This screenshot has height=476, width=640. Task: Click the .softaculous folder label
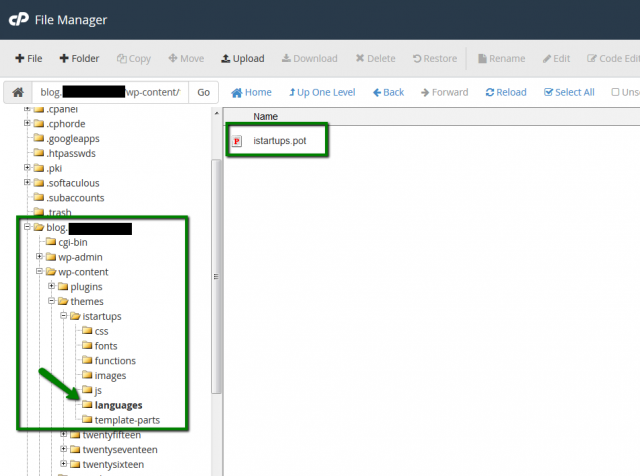pos(73,183)
